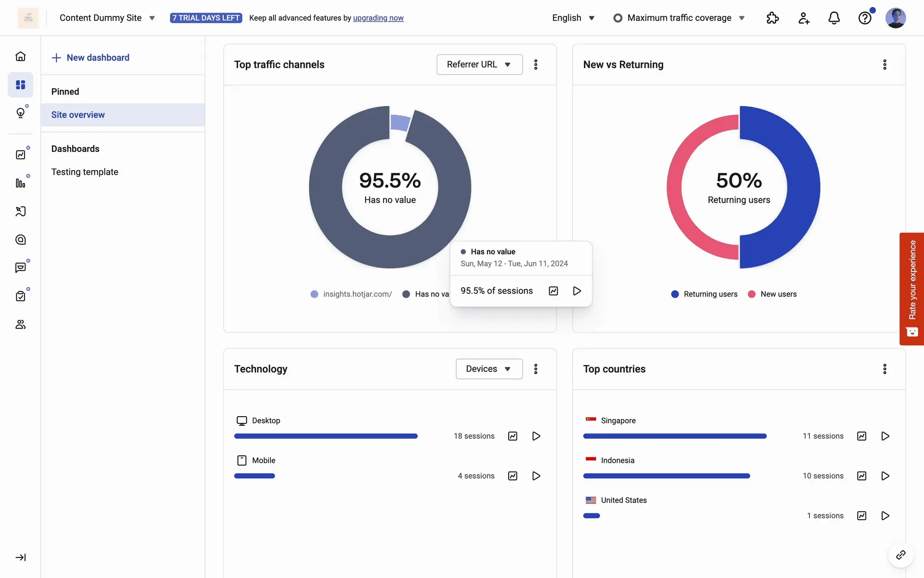Open the notifications bell
The height and width of the screenshot is (578, 924).
834,18
